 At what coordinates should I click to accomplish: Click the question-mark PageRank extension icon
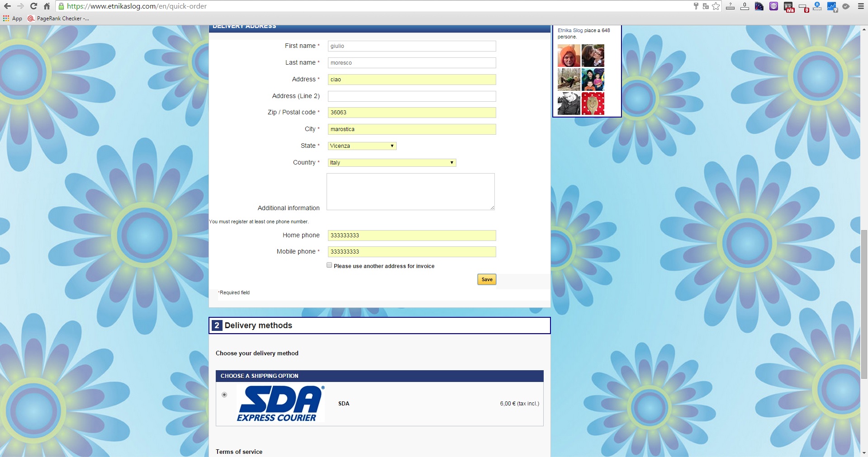730,6
